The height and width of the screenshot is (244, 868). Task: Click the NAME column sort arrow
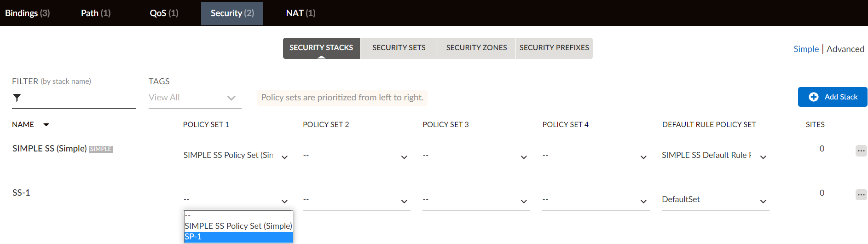(x=46, y=125)
